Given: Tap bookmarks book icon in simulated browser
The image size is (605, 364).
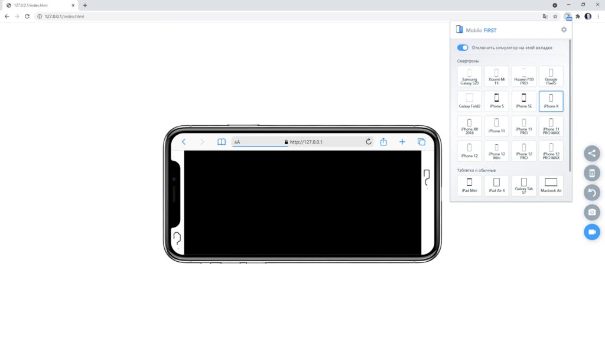Looking at the screenshot, I should click(x=222, y=142).
